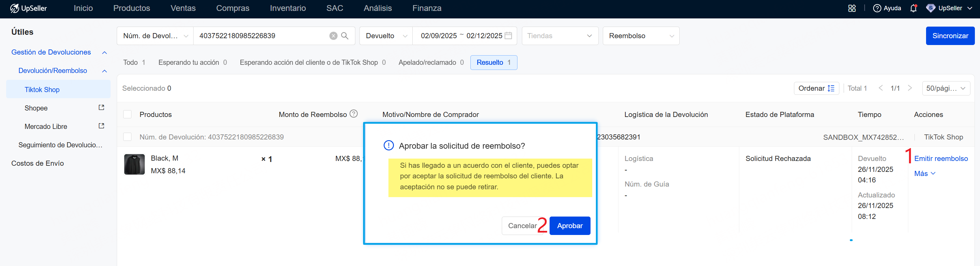Collapse Gestión de Devoluciones section
Image resolution: width=980 pixels, height=266 pixels.
click(x=104, y=53)
